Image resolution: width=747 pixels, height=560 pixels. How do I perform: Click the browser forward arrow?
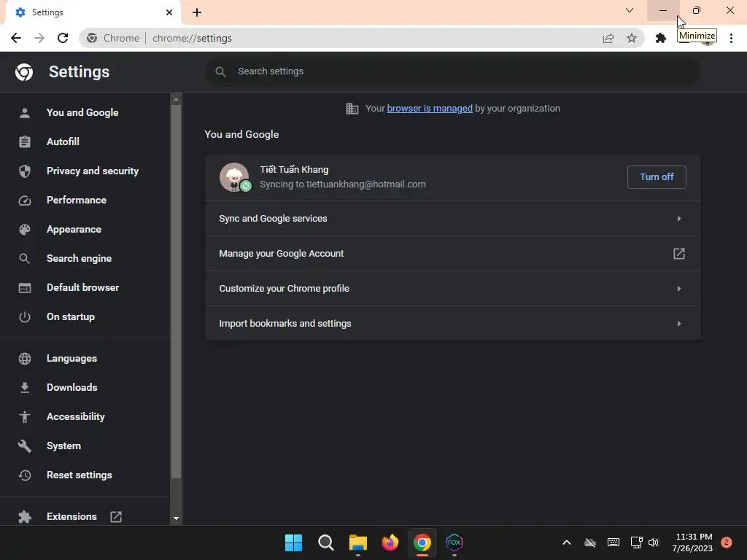39,38
